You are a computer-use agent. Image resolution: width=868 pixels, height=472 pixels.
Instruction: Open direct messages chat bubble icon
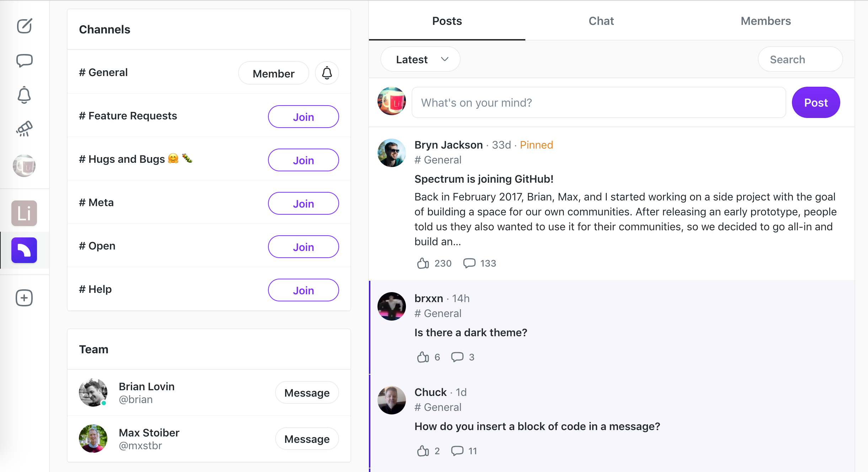click(24, 61)
